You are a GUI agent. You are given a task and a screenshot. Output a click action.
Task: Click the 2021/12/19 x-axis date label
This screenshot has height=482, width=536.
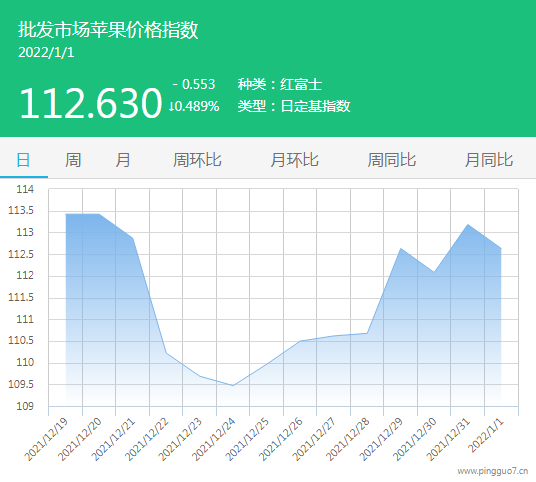pos(46,439)
